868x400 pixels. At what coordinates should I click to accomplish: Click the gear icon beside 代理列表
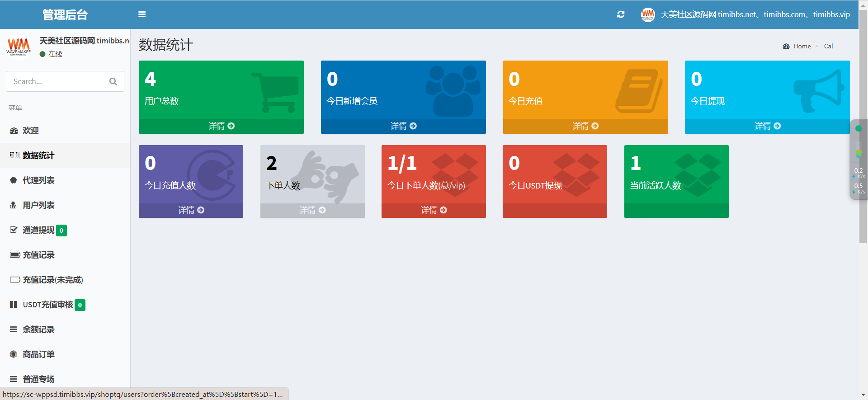point(14,180)
